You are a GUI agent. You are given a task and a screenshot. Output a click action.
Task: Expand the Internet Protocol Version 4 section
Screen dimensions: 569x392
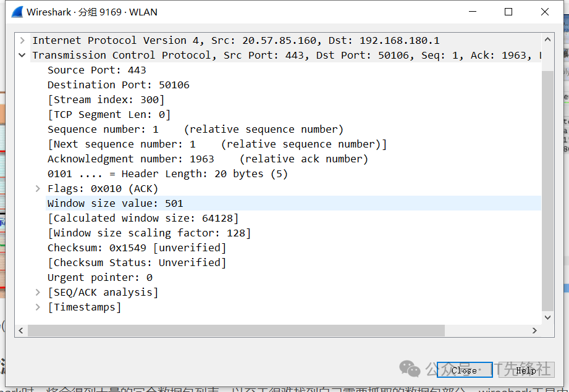pos(22,41)
